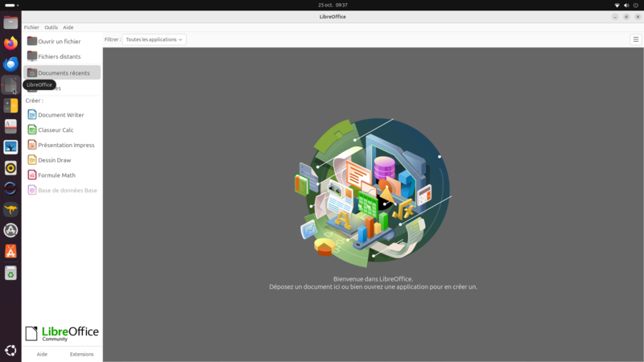Launch Firefox from the dock
The image size is (644, 362).
coord(10,43)
